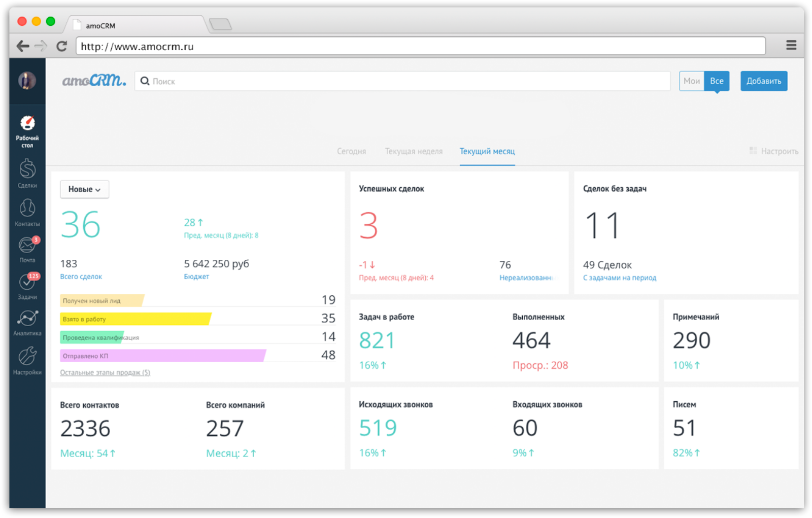Open С задачами на период link
This screenshot has height=518, width=812.
click(x=620, y=278)
